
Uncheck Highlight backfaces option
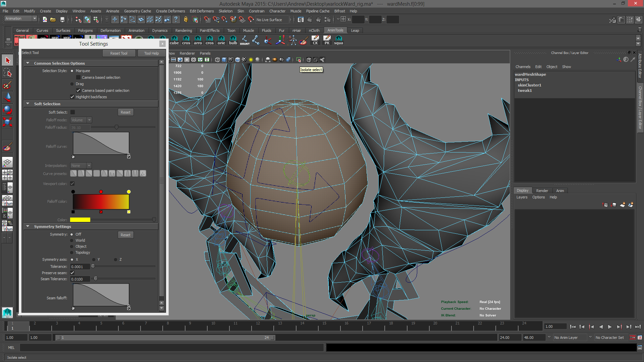click(72, 97)
